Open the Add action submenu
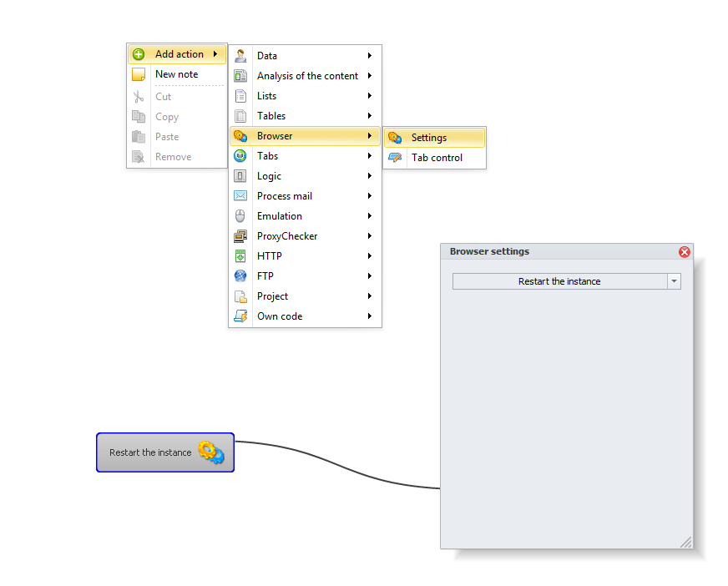The height and width of the screenshot is (586, 728). [x=177, y=54]
